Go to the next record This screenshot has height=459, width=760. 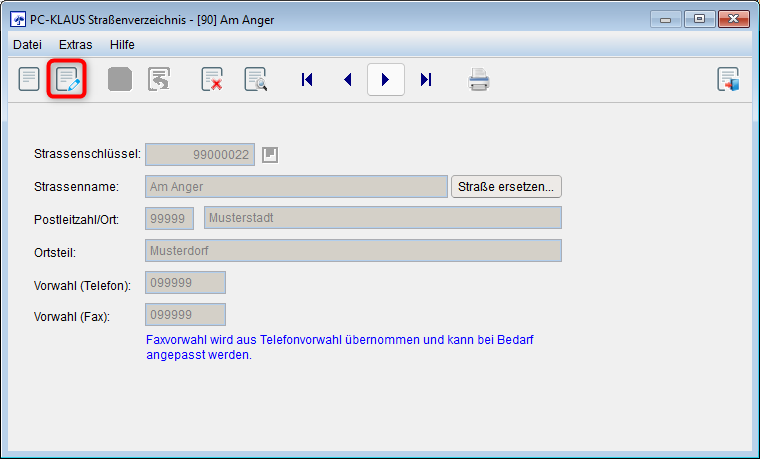coord(385,79)
